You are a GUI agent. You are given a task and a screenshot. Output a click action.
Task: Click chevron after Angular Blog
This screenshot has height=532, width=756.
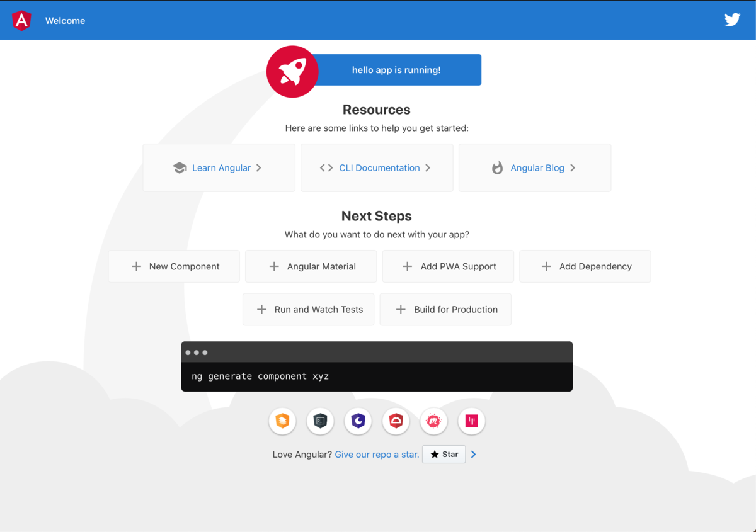pyautogui.click(x=573, y=168)
